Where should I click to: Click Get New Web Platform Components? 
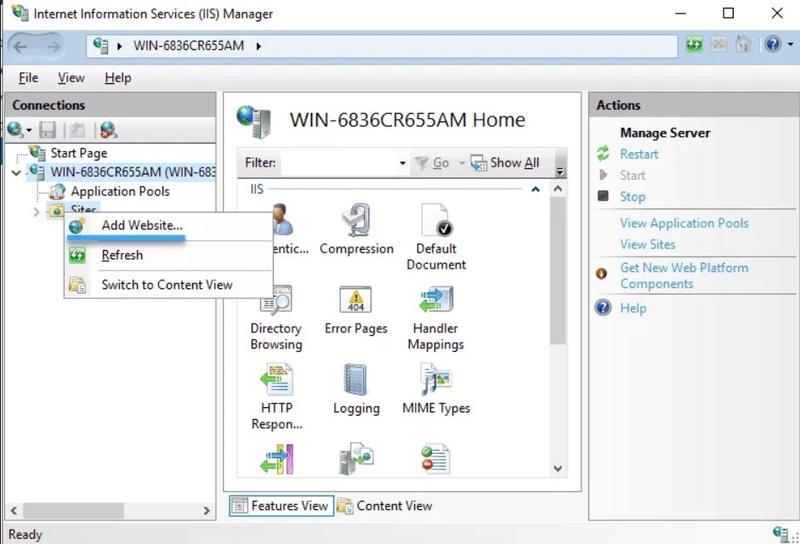684,276
